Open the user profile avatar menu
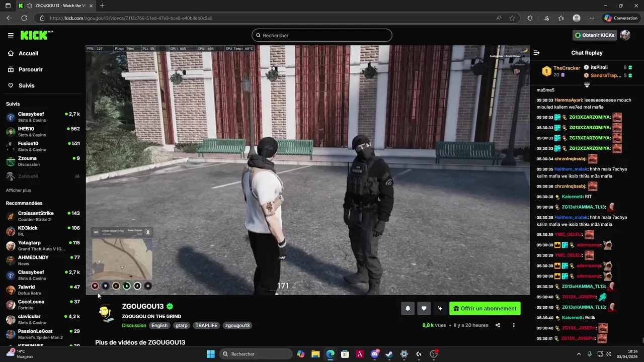This screenshot has height=362, width=644. [x=625, y=35]
